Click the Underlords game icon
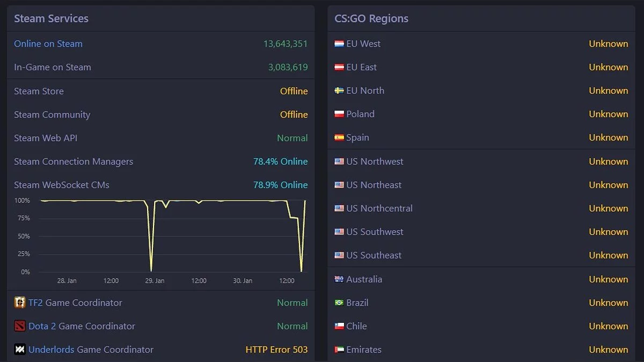Screen dimensions: 644x362 point(20,350)
